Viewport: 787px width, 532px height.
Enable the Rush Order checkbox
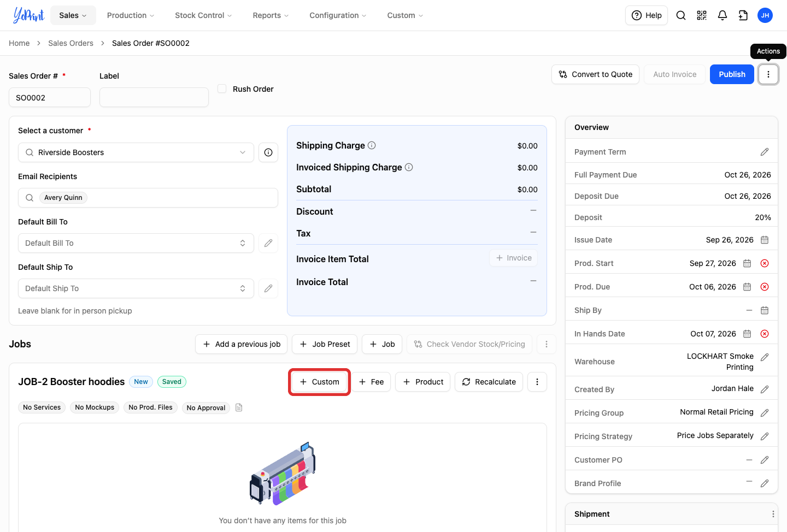coord(222,88)
